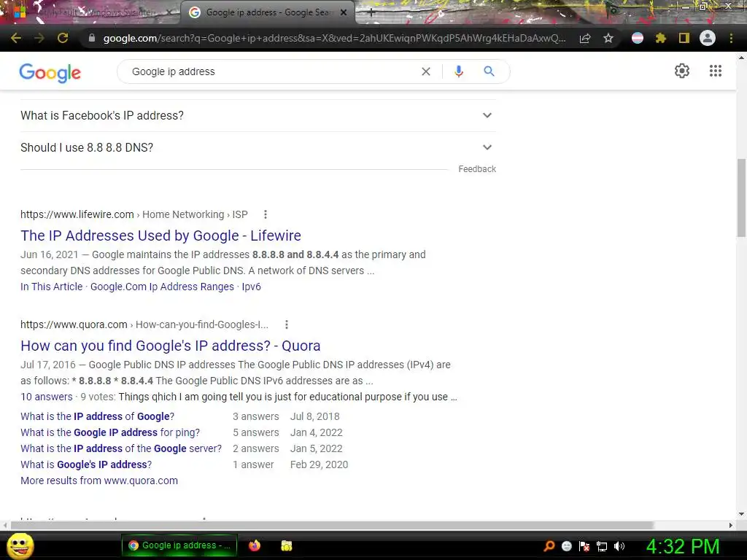Expand "What is Facebook's IP address?"
The height and width of the screenshot is (560, 747).
[258, 116]
